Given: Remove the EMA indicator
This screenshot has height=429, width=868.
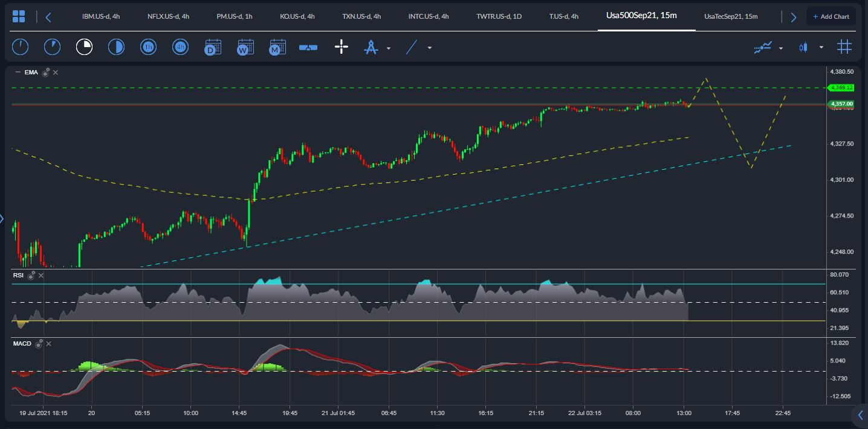Looking at the screenshot, I should click(56, 73).
